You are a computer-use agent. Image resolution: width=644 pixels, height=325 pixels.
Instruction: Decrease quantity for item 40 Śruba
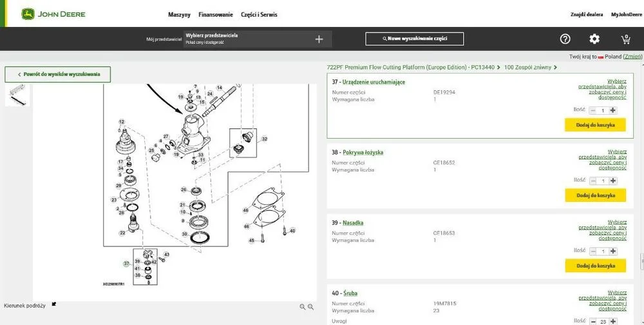(593, 321)
